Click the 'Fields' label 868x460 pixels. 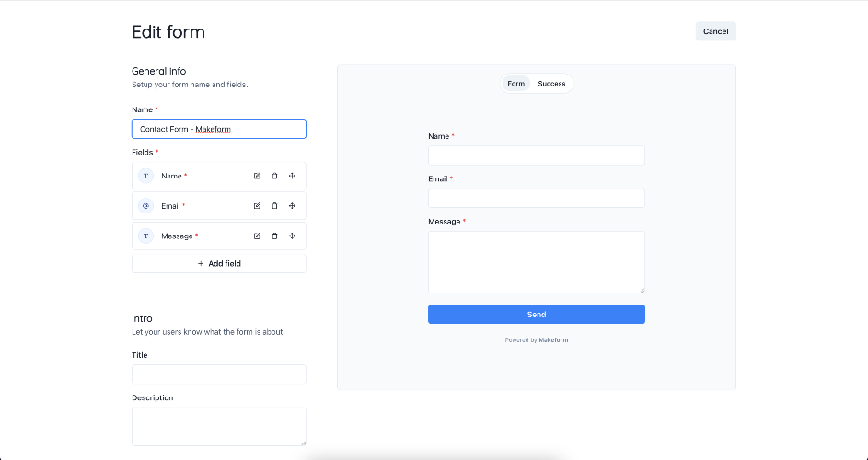[143, 152]
